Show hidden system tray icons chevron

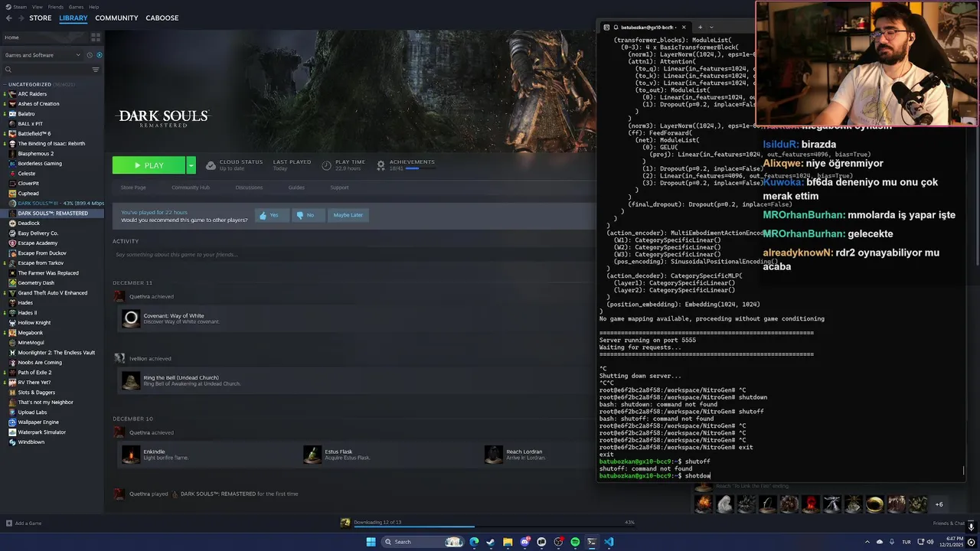pyautogui.click(x=867, y=542)
